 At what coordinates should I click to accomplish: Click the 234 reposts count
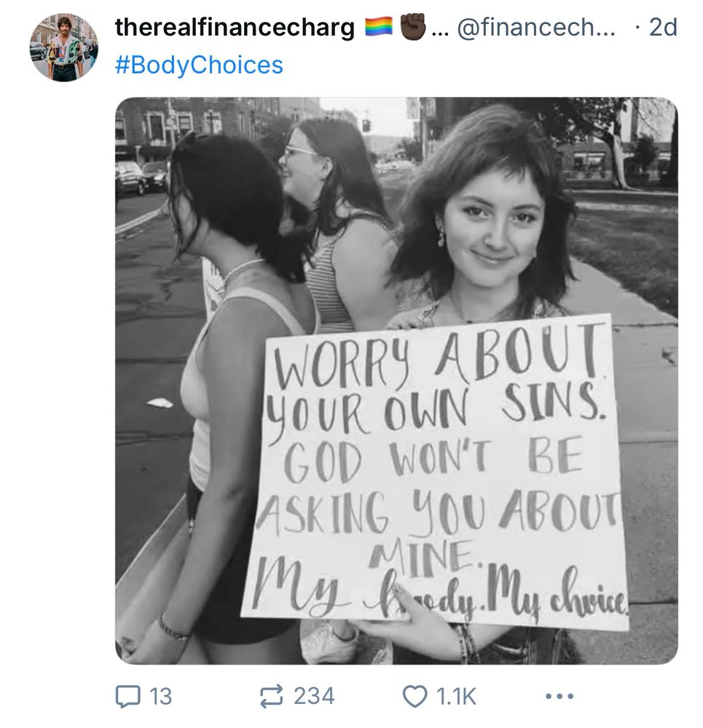click(x=314, y=696)
